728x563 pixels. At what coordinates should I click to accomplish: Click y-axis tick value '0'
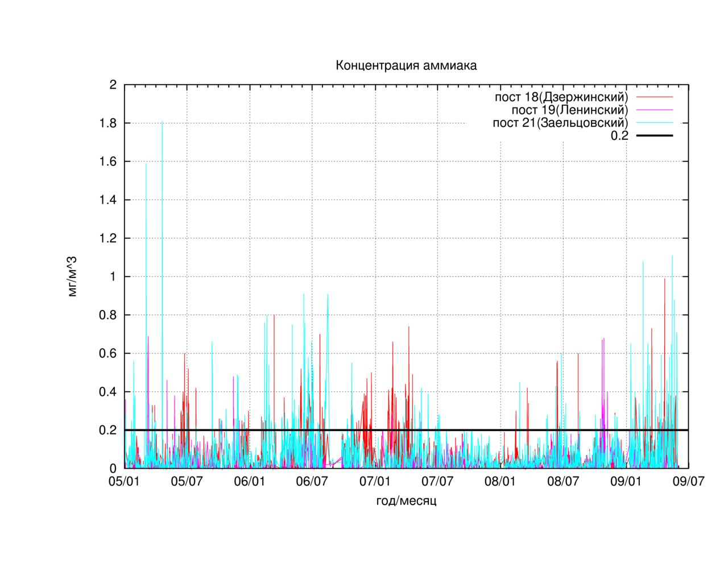(113, 469)
